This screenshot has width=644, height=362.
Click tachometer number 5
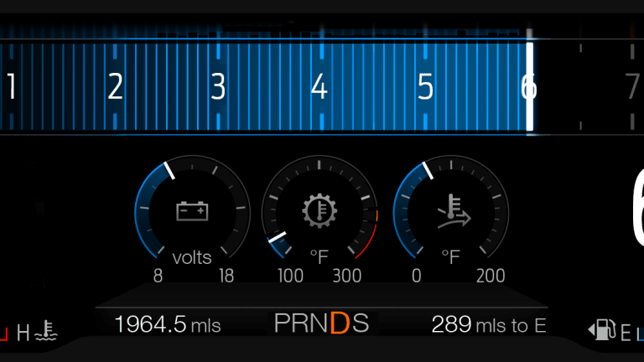coord(425,86)
